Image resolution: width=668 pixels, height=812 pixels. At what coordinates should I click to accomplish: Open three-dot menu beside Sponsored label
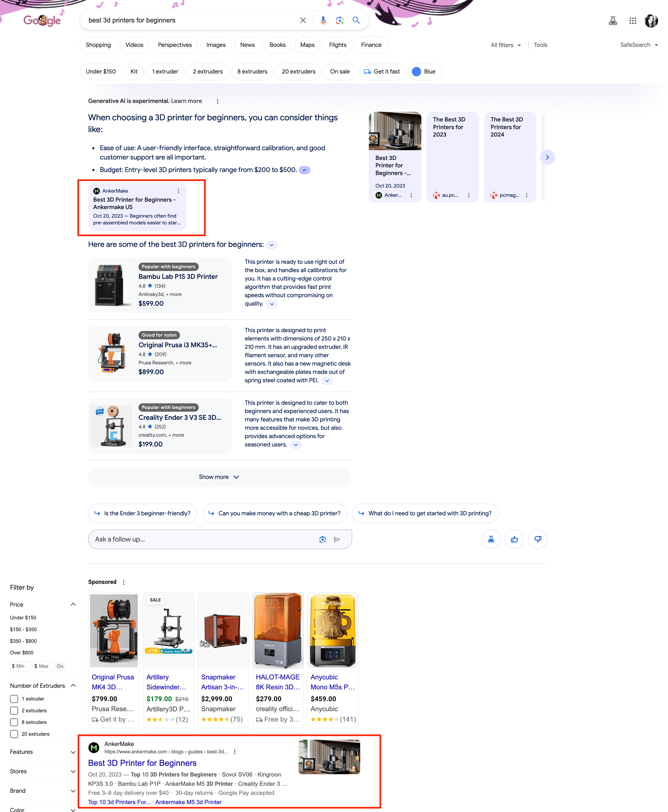click(124, 582)
